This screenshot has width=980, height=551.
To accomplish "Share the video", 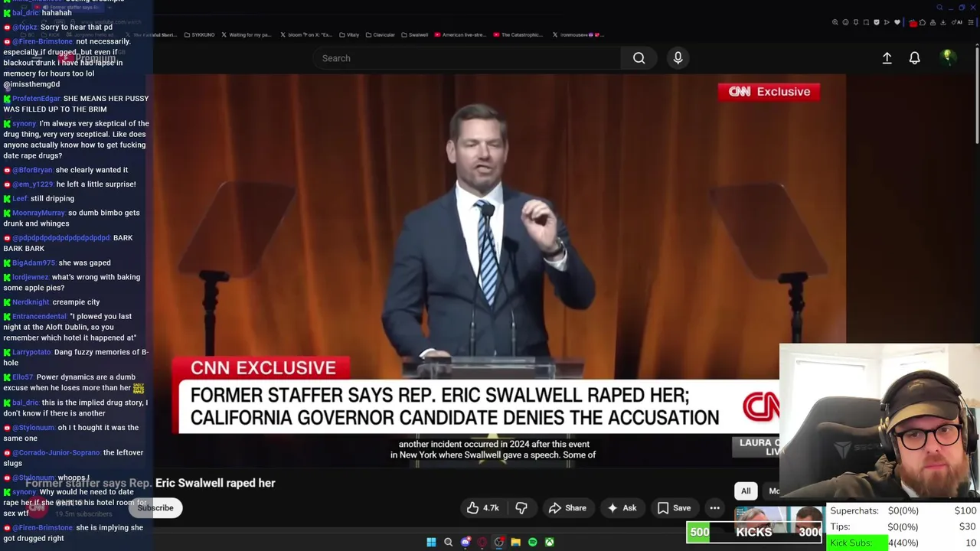I will pyautogui.click(x=567, y=508).
